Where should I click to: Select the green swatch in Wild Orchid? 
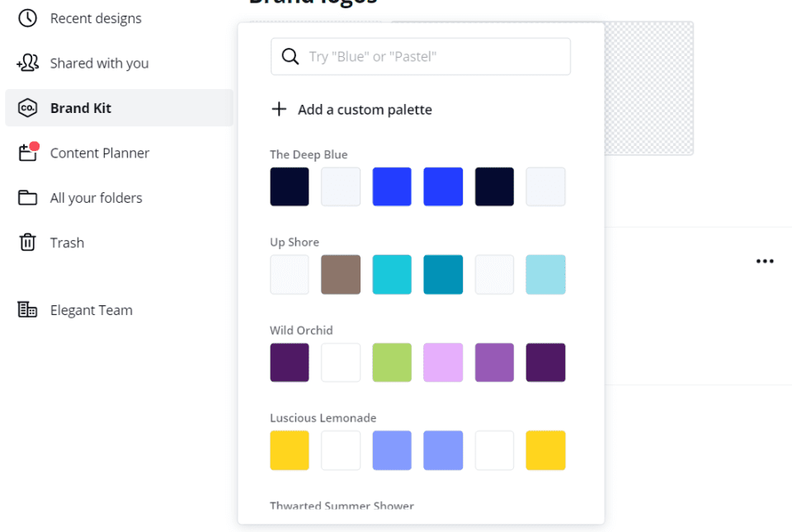click(x=392, y=362)
